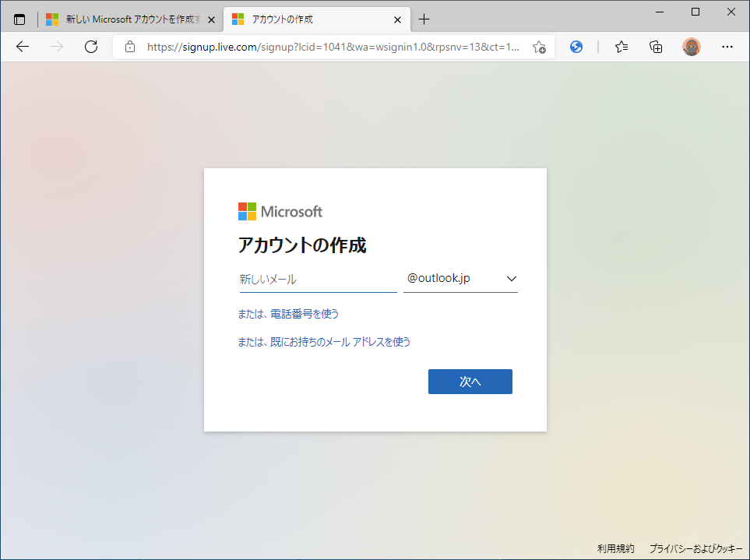Open the プライバシーおよびクッキー link

click(695, 548)
